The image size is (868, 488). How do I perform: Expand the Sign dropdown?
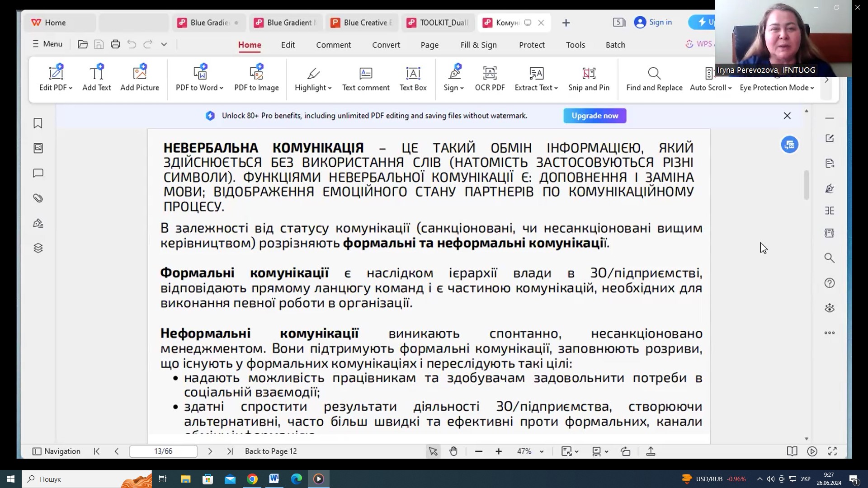click(x=462, y=88)
